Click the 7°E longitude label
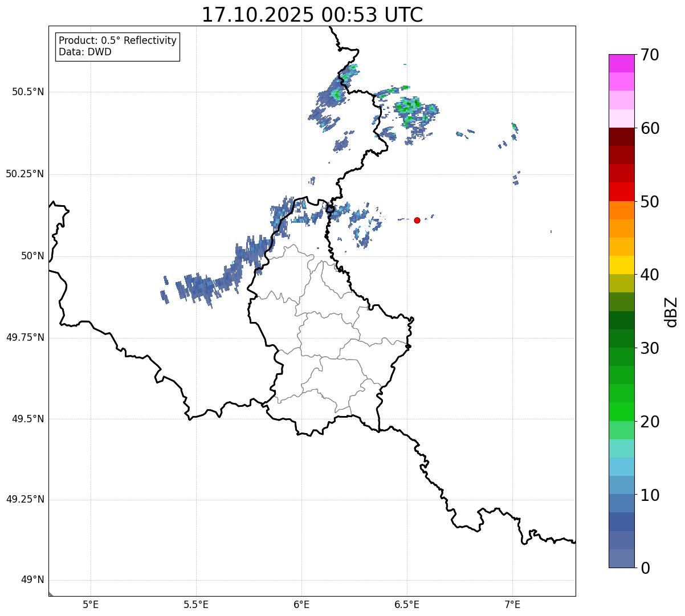This screenshot has height=616, width=685. click(512, 604)
